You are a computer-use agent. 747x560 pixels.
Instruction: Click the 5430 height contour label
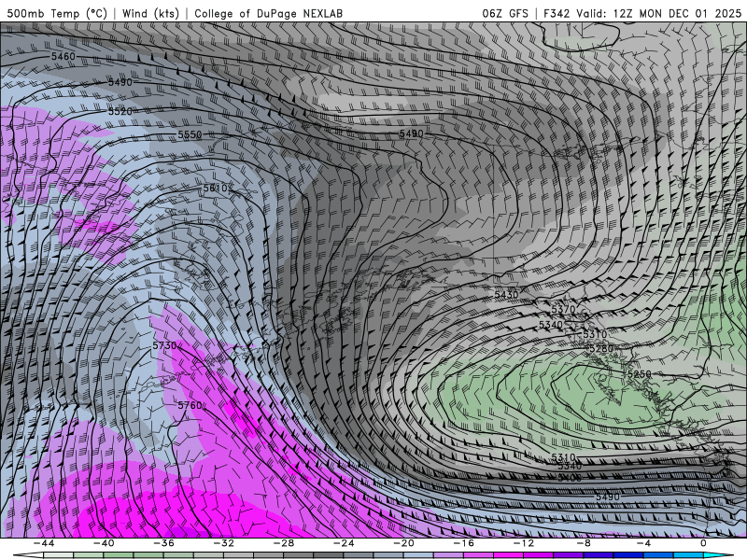pyautogui.click(x=506, y=295)
